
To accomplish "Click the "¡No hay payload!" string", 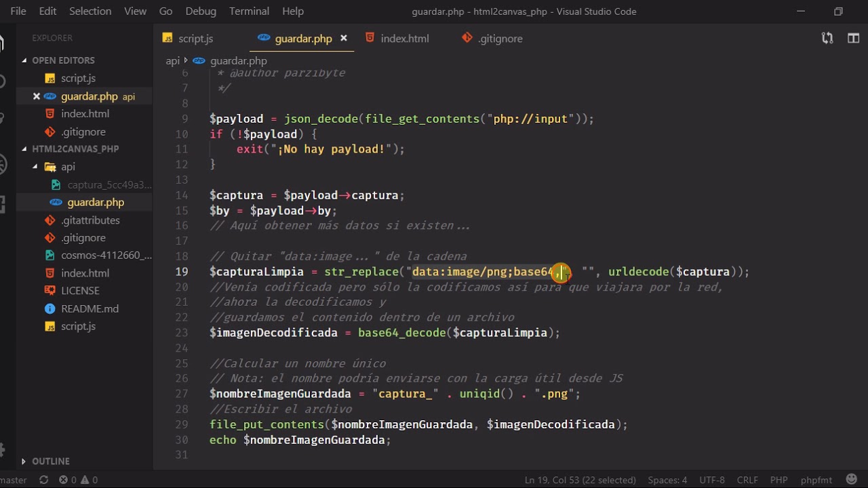I will pyautogui.click(x=331, y=149).
